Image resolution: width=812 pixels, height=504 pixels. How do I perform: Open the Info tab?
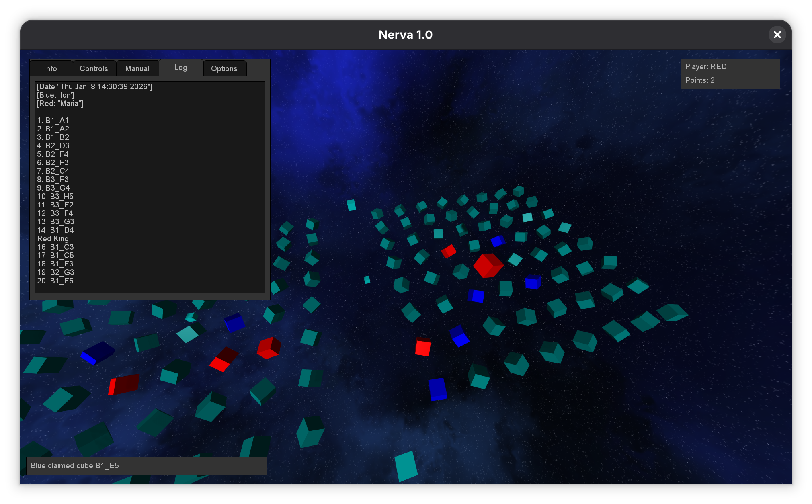pos(51,68)
